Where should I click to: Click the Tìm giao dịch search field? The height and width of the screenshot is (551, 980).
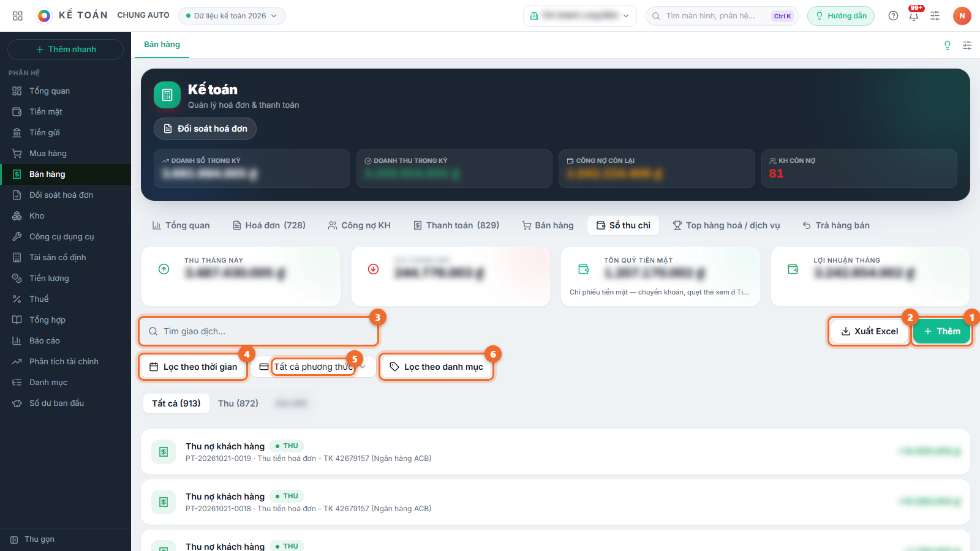(258, 331)
